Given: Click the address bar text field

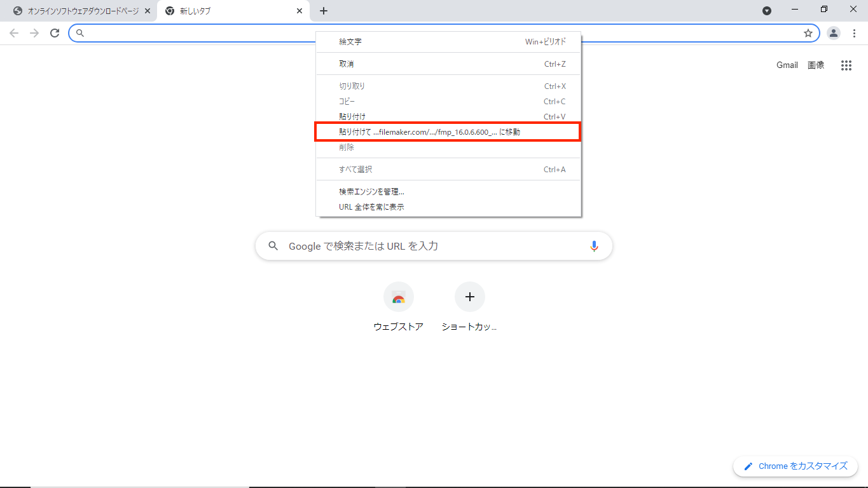Looking at the screenshot, I should 443,33.
